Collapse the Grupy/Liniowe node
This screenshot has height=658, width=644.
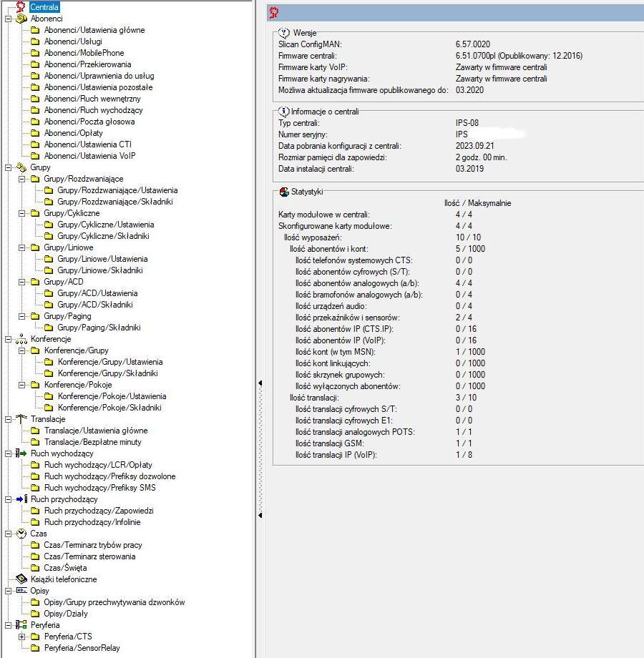(22, 247)
